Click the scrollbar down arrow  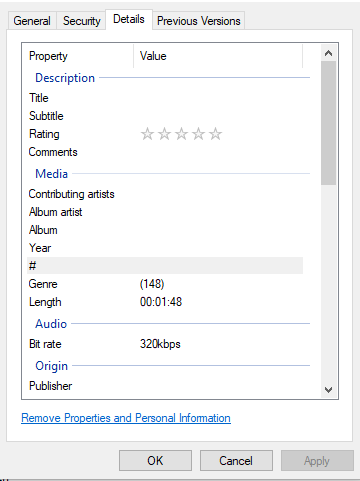tap(328, 389)
